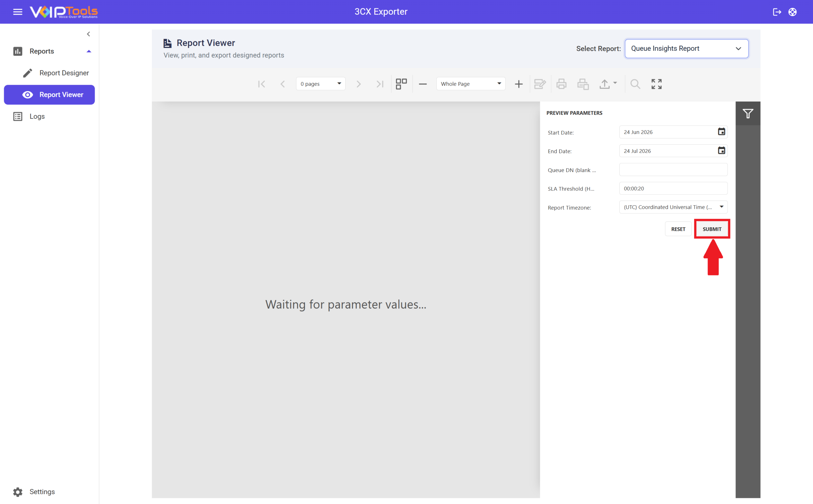Go to previous report page
Image resolution: width=813 pixels, height=504 pixels.
[283, 84]
